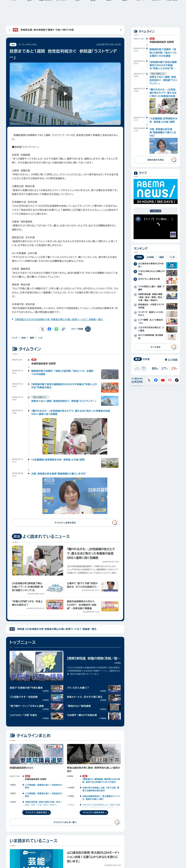Click タイムライン全体を見る button
This screenshot has width=186, height=868.
(x=65, y=523)
